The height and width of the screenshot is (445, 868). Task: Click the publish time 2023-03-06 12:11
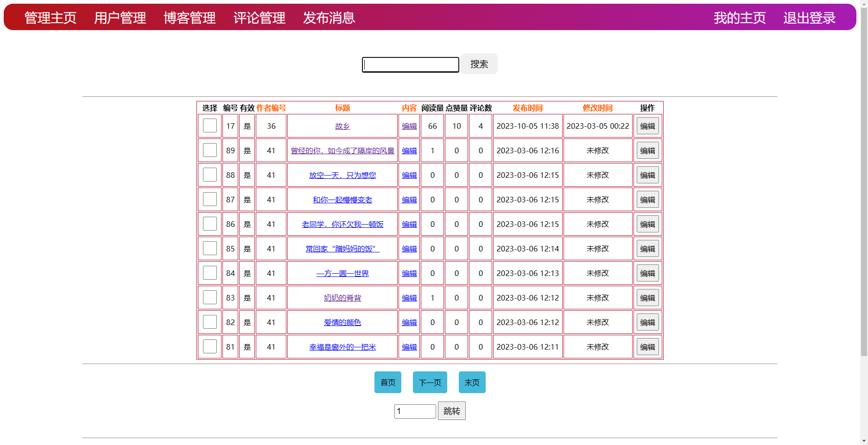pos(527,347)
